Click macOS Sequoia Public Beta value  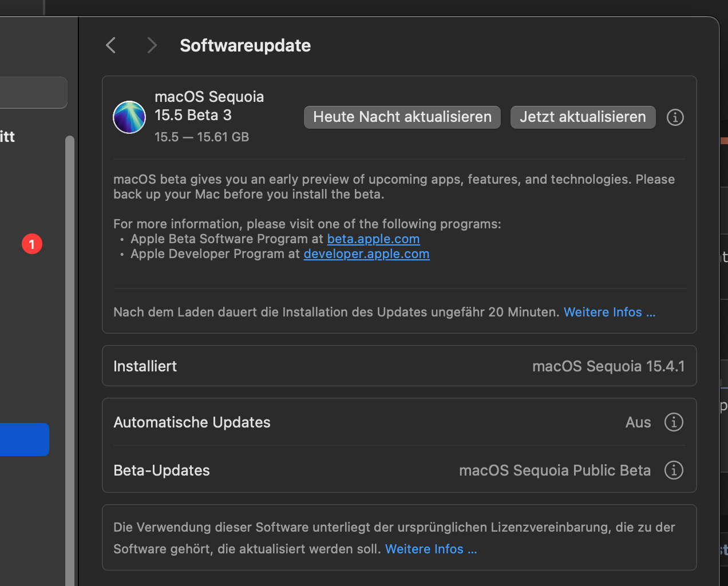[555, 470]
